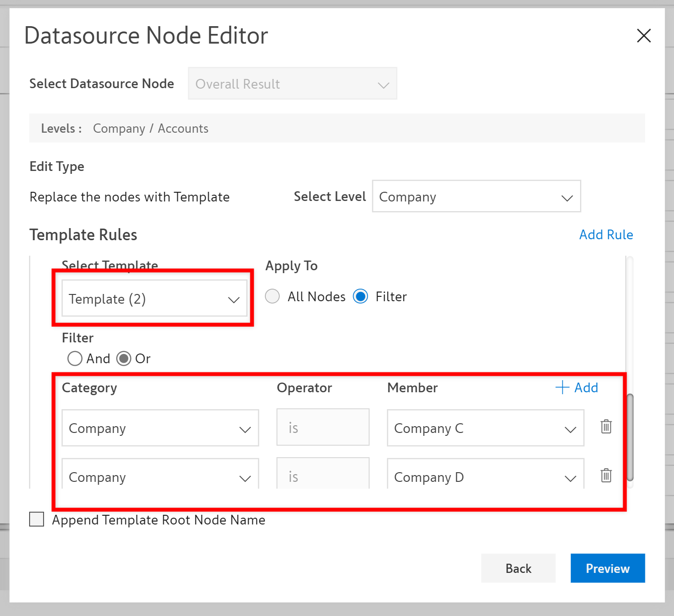Viewport: 674px width, 616px height.
Task: Select the All Nodes radio button
Action: (273, 296)
